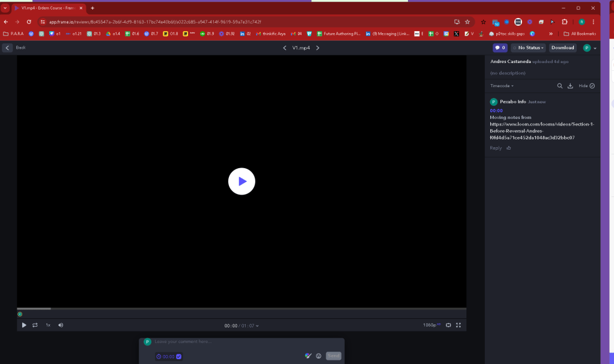
Task: Open the Future Authoring bookmark
Action: coord(339,34)
